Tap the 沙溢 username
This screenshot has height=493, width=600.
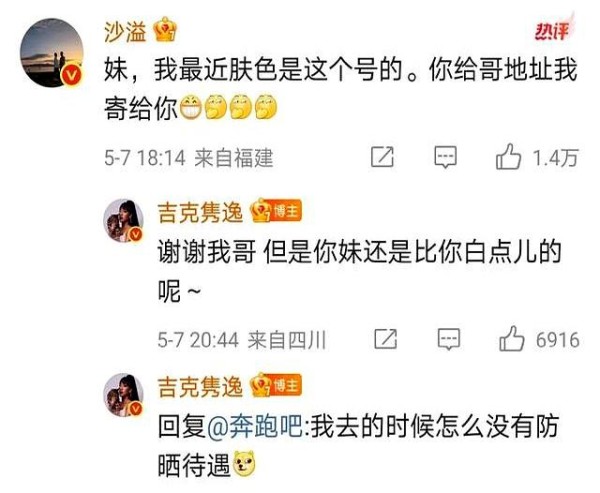click(126, 31)
